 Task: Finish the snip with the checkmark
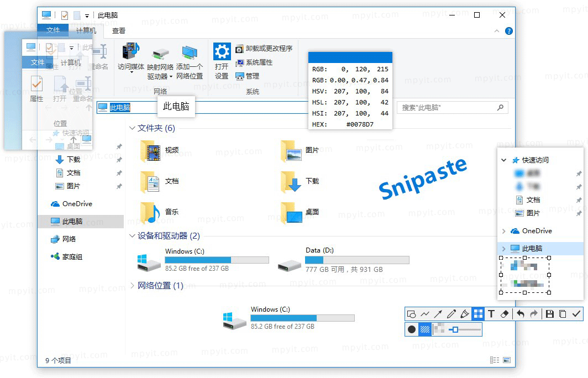(x=576, y=314)
